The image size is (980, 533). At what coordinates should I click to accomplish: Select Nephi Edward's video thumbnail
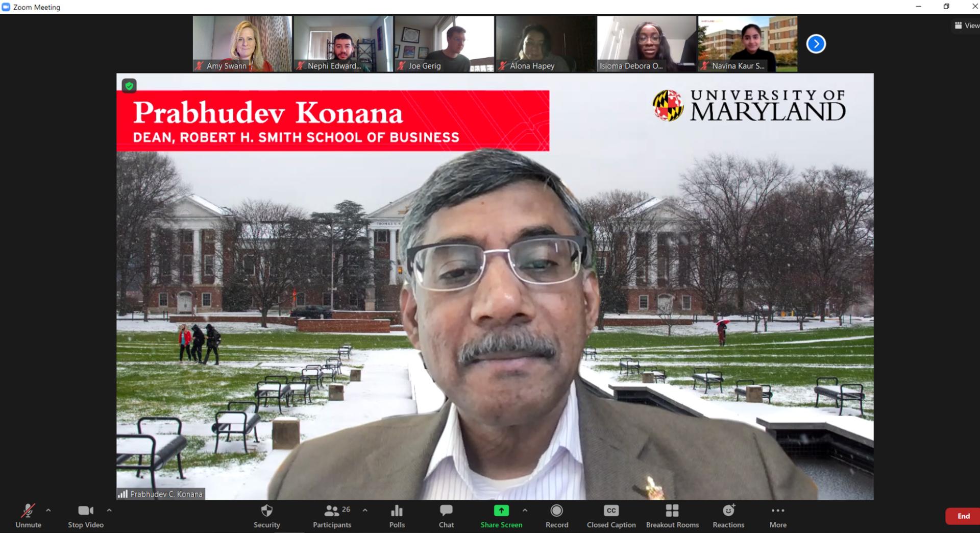click(x=343, y=43)
